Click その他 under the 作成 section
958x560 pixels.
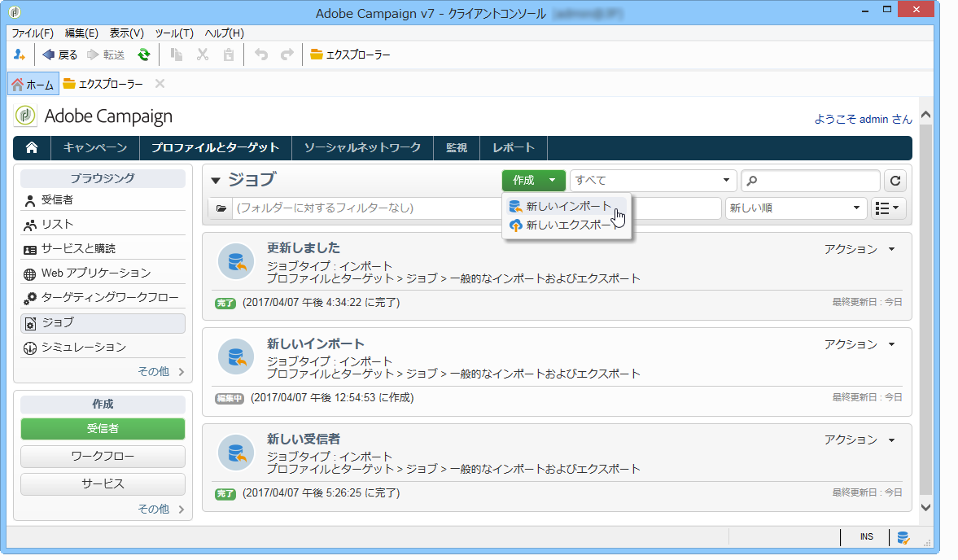[160, 509]
